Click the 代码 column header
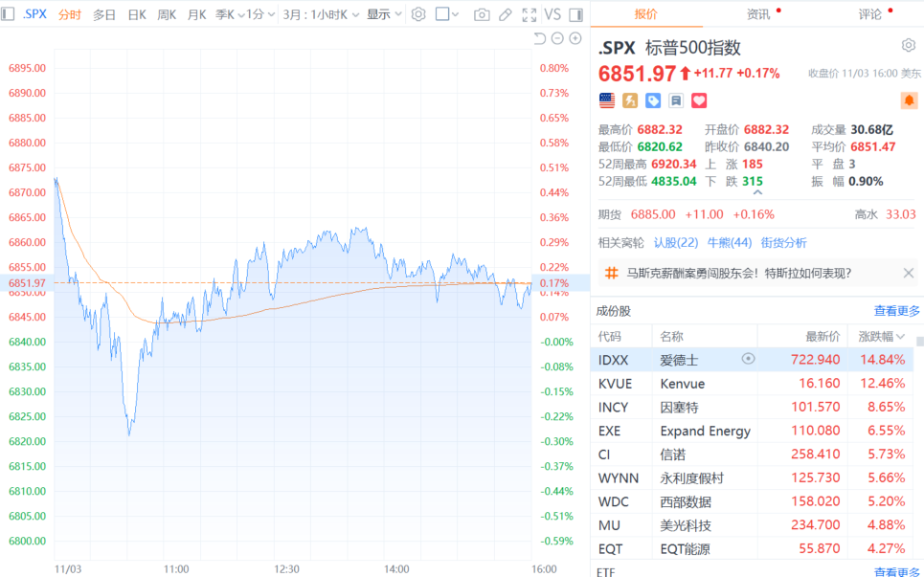Screen dimensions: 924x577 [609, 337]
